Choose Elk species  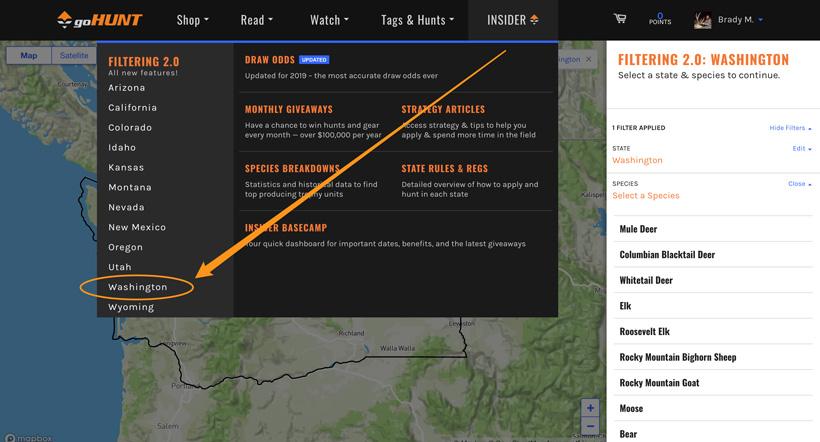click(713, 306)
